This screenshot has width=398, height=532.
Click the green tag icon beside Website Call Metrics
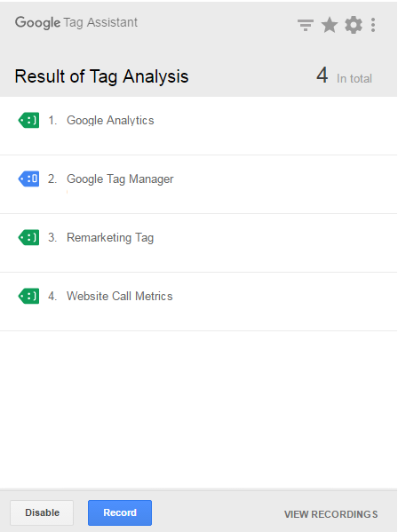pos(28,296)
